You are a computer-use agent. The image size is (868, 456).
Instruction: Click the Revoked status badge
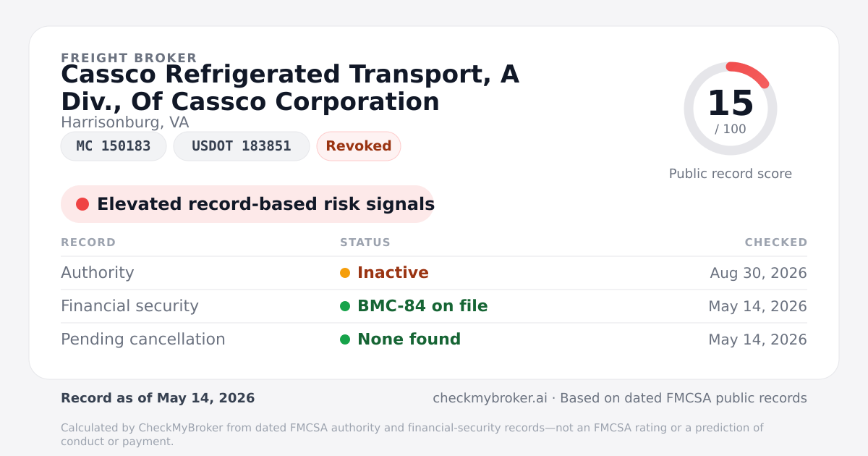359,146
